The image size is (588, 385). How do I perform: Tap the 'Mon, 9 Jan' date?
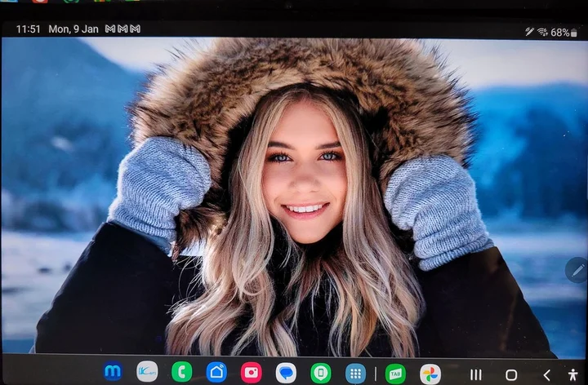tap(73, 29)
